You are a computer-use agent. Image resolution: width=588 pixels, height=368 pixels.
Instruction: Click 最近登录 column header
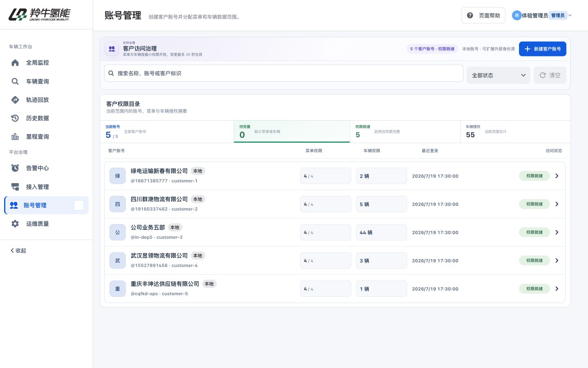coord(430,151)
